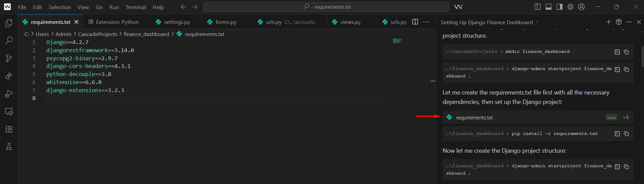Place cursor on whitenoise==6.6.0 line
This screenshot has width=644, height=184.
tap(74, 82)
